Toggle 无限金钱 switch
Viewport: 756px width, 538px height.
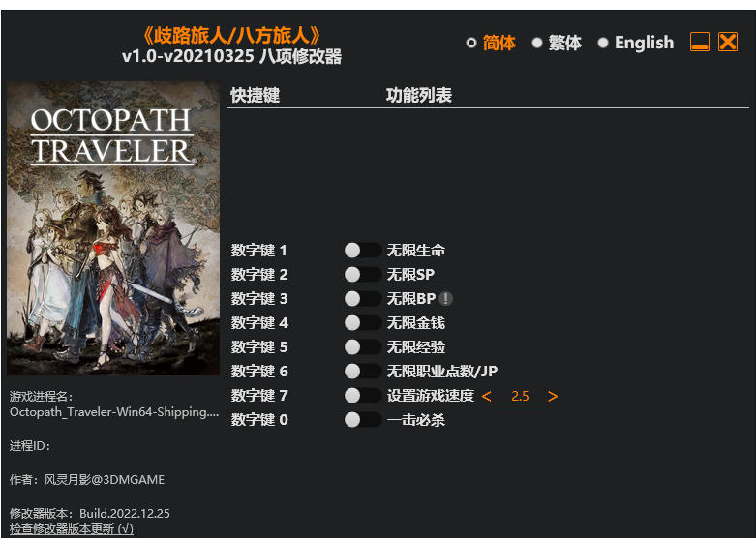click(363, 322)
